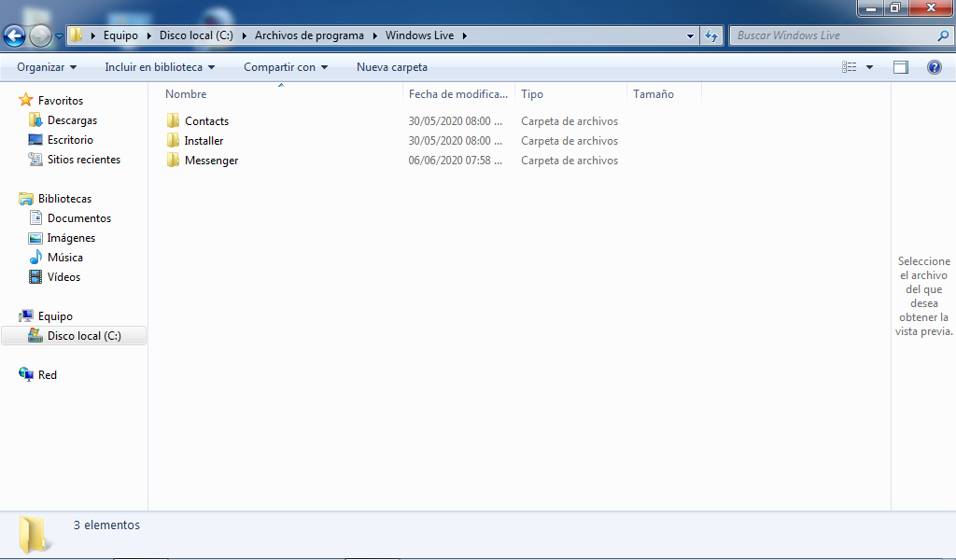The height and width of the screenshot is (560, 956).
Task: Create a Nueva carpeta
Action: pyautogui.click(x=392, y=67)
